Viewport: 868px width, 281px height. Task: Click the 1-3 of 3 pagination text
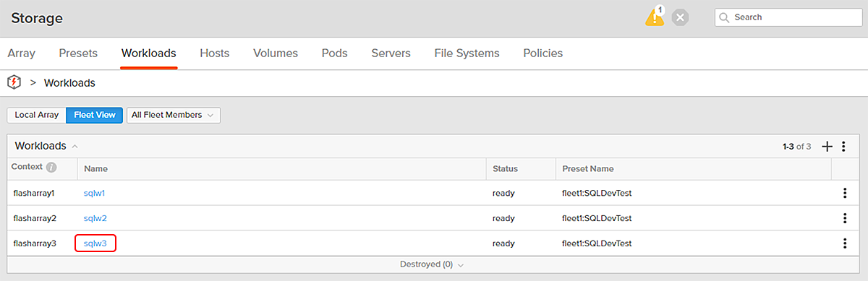click(x=796, y=147)
